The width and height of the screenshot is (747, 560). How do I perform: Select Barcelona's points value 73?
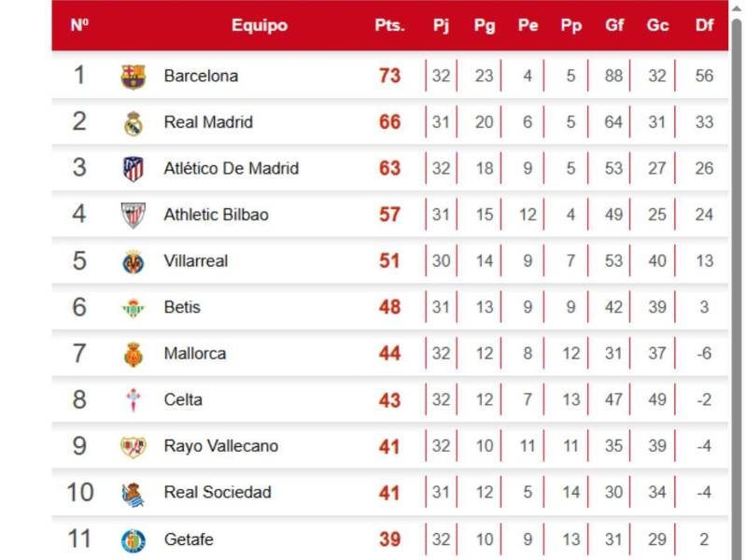[389, 76]
